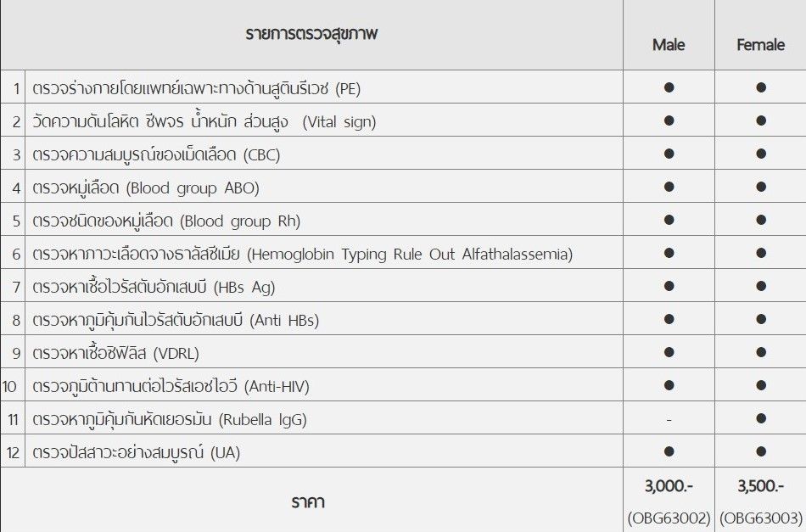806x532 pixels.
Task: Click the Female column dot for Rubella IgG
Action: tap(761, 418)
